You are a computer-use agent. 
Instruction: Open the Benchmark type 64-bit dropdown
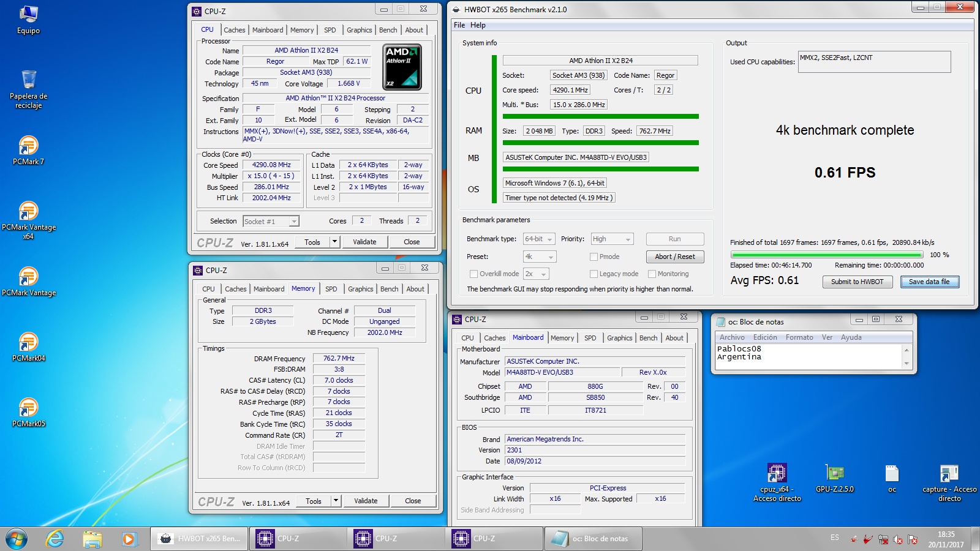[x=539, y=239]
